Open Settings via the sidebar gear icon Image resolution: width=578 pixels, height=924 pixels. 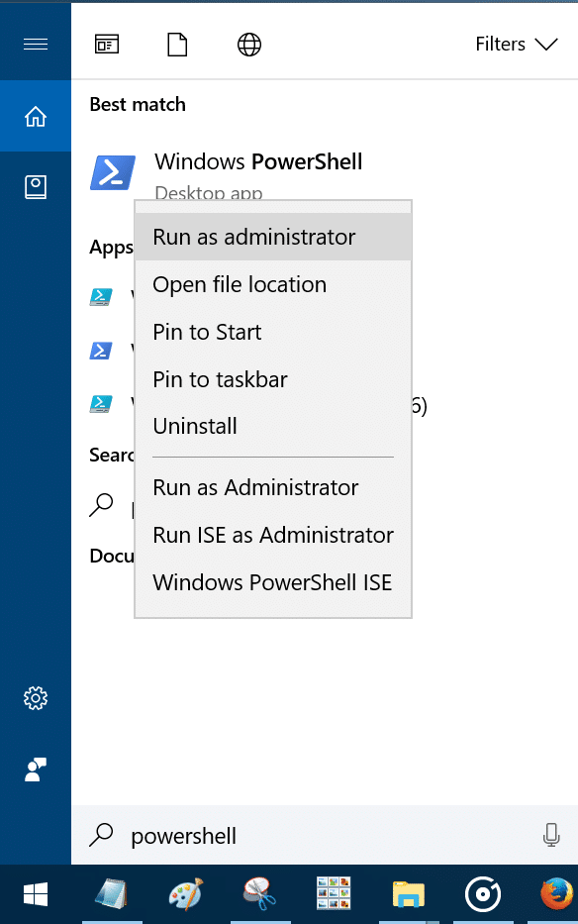(x=36, y=698)
